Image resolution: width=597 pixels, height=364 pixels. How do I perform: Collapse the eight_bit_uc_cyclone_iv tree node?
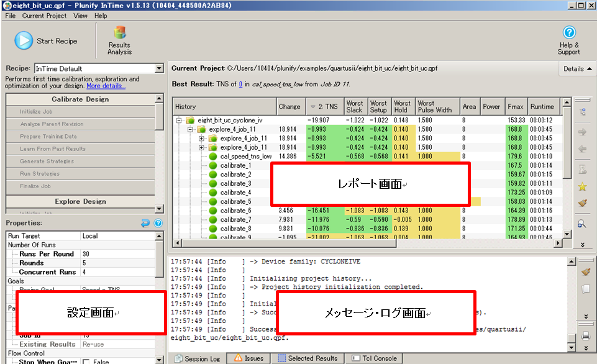180,120
